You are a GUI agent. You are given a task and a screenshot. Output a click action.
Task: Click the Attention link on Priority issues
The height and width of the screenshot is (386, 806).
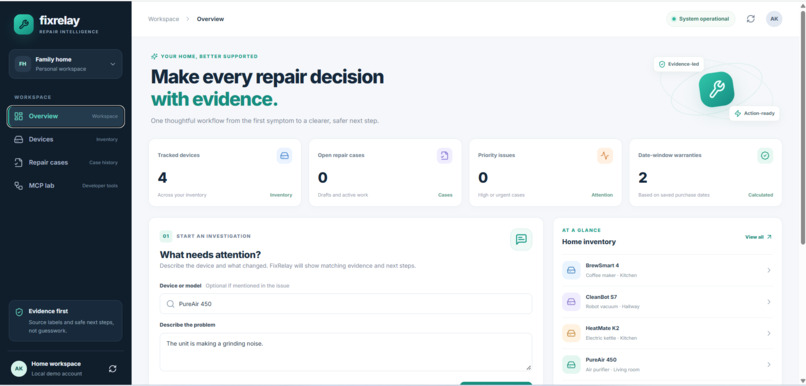[602, 195]
